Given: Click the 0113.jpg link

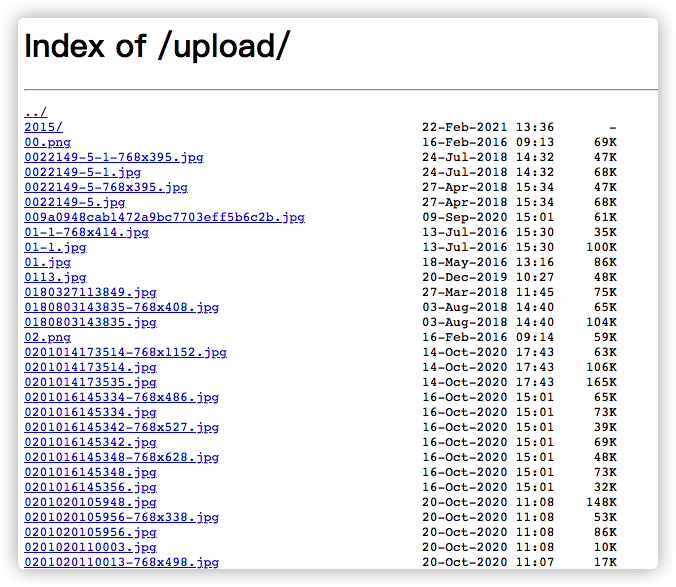Looking at the screenshot, I should pyautogui.click(x=55, y=277).
